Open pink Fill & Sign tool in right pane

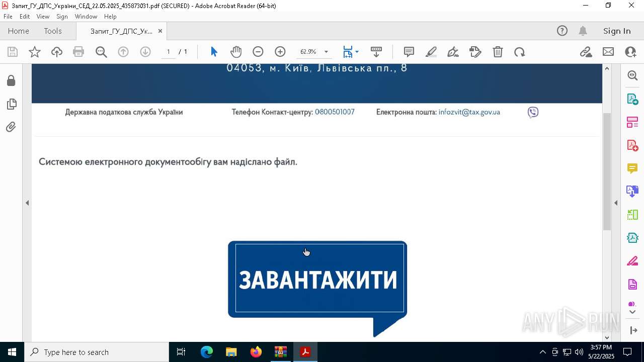coord(632,261)
